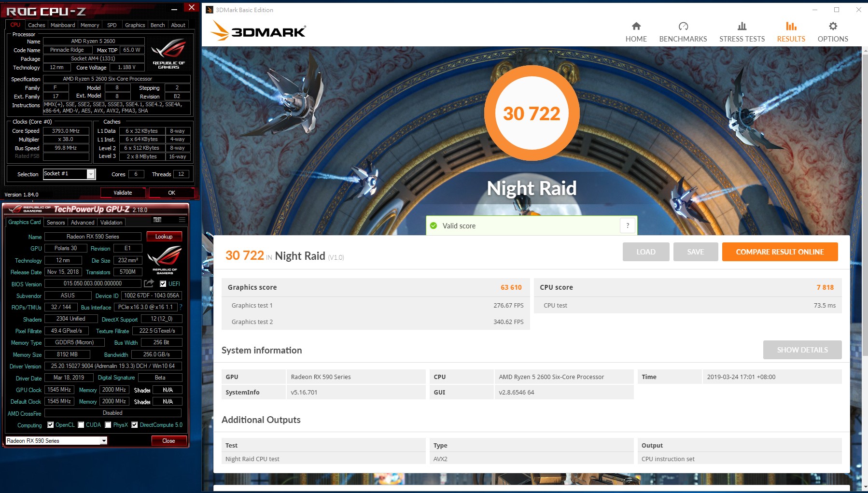Switch to Validation tab in GPU-Z
This screenshot has width=868, height=493.
click(112, 223)
